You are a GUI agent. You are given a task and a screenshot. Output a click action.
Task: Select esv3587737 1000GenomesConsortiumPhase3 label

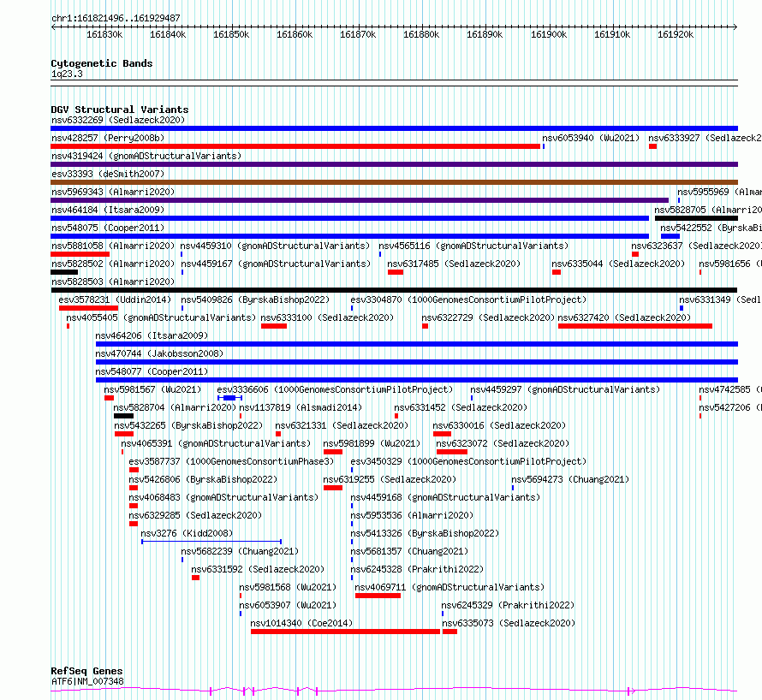(x=231, y=461)
